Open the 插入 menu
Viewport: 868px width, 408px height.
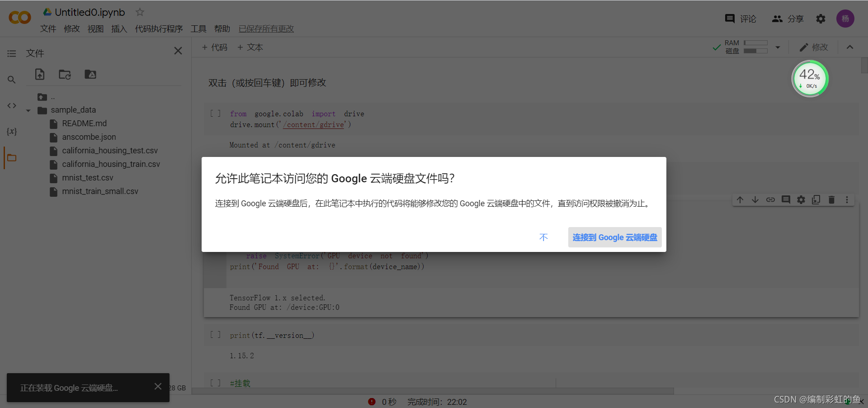point(119,29)
